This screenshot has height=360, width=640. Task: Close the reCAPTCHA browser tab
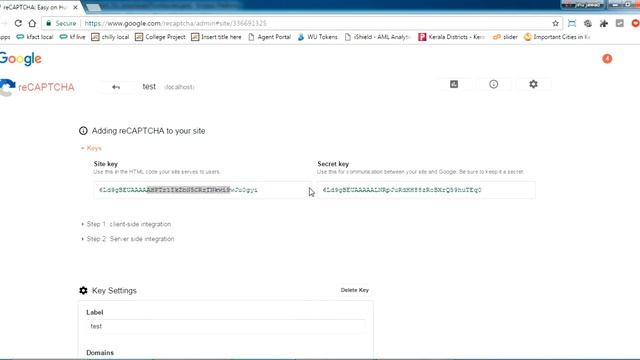75,7
